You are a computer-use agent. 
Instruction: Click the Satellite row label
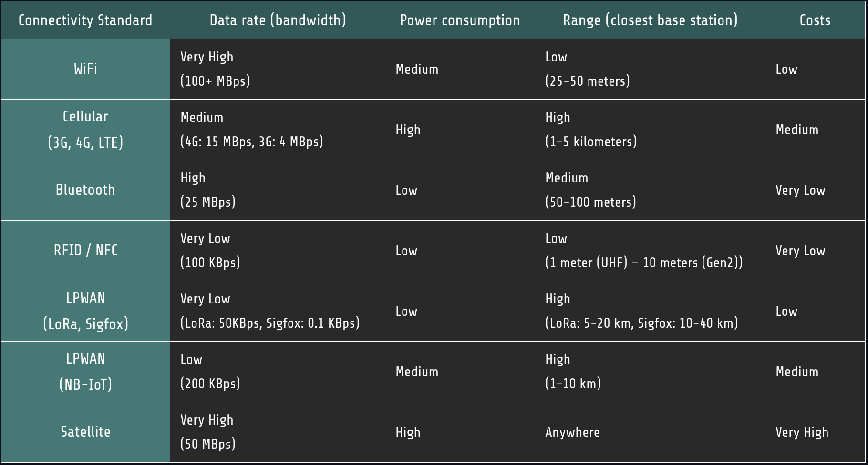(x=85, y=432)
